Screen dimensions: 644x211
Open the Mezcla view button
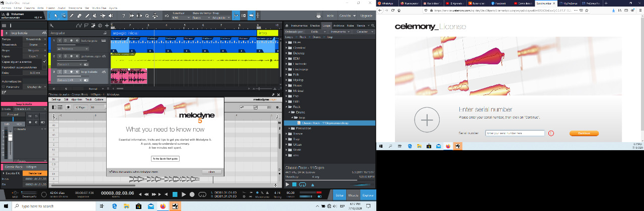[354, 194]
